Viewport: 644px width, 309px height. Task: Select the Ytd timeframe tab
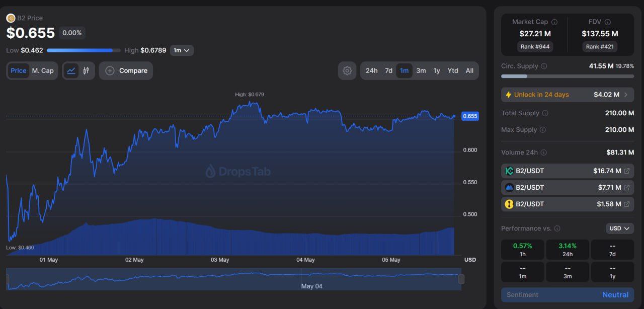453,71
